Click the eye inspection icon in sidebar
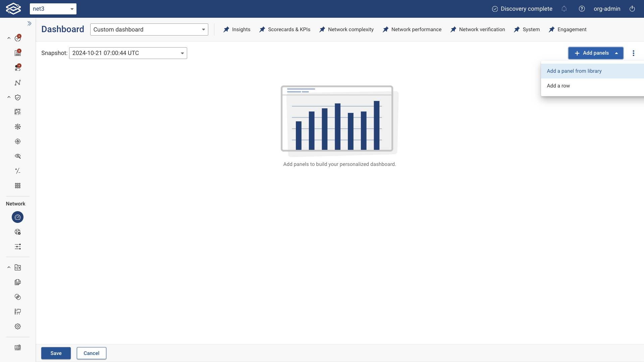The height and width of the screenshot is (362, 644). (18, 156)
